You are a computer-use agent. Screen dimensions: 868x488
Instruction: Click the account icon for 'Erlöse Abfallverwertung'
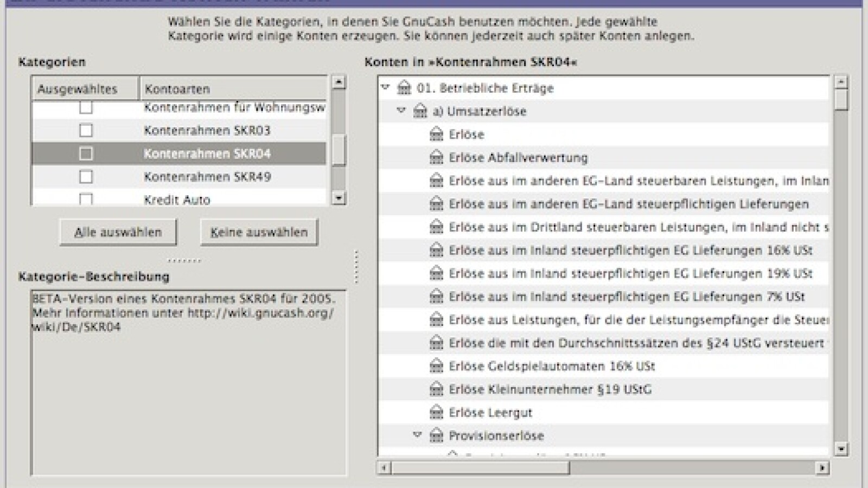coord(436,157)
